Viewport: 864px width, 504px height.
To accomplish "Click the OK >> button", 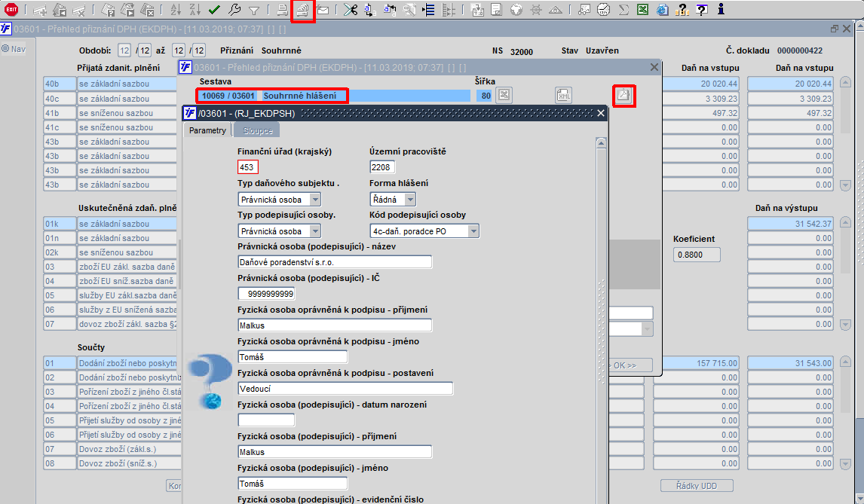I will pyautogui.click(x=630, y=365).
